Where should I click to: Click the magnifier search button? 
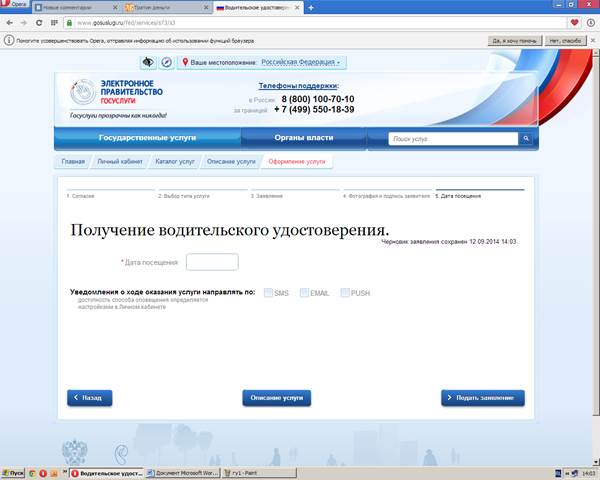tap(526, 139)
